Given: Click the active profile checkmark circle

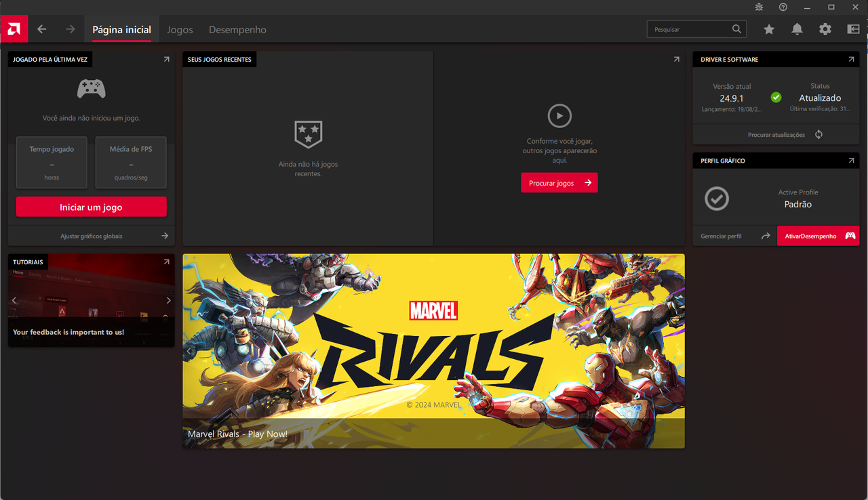Looking at the screenshot, I should click(717, 199).
